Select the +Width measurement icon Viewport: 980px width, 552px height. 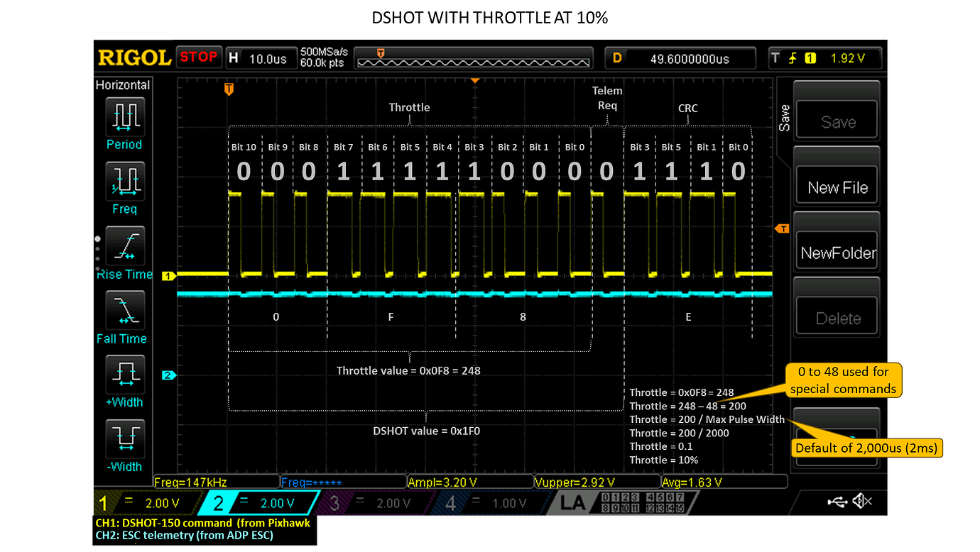pos(124,375)
